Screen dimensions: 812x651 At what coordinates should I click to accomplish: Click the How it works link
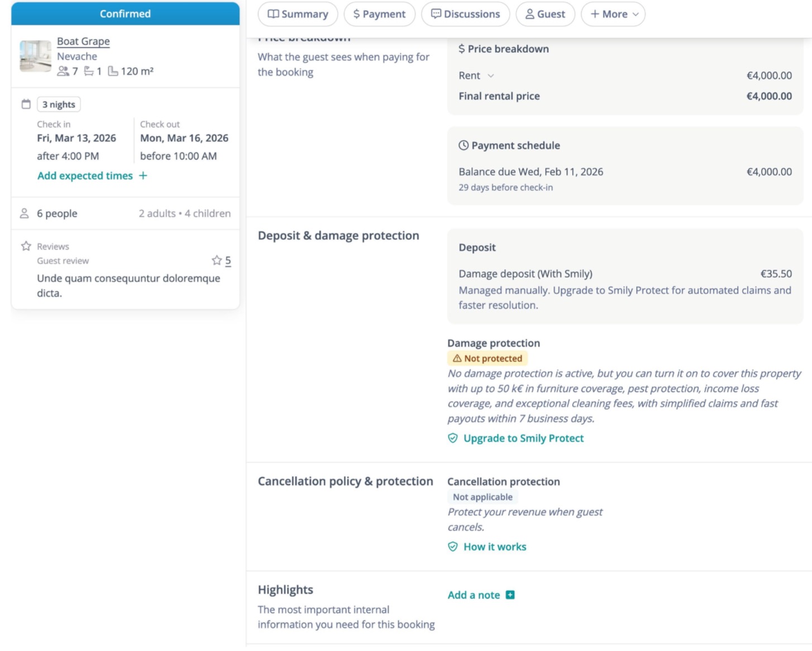(495, 547)
